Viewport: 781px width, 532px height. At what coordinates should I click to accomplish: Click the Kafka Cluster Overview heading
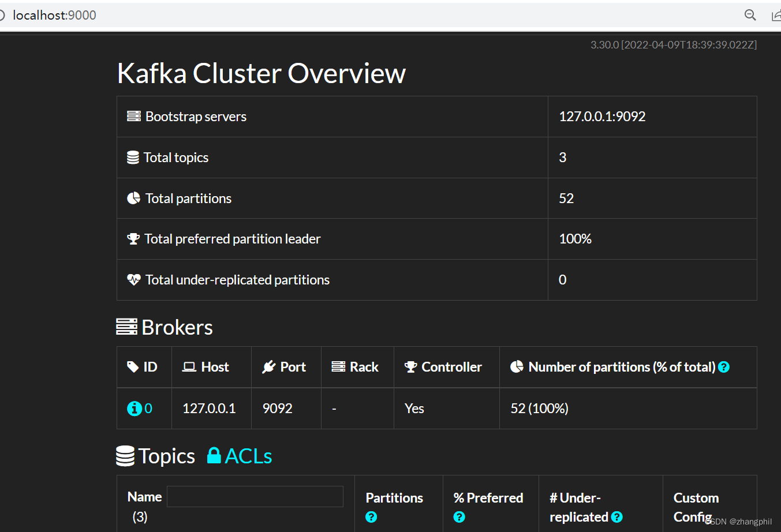[261, 73]
